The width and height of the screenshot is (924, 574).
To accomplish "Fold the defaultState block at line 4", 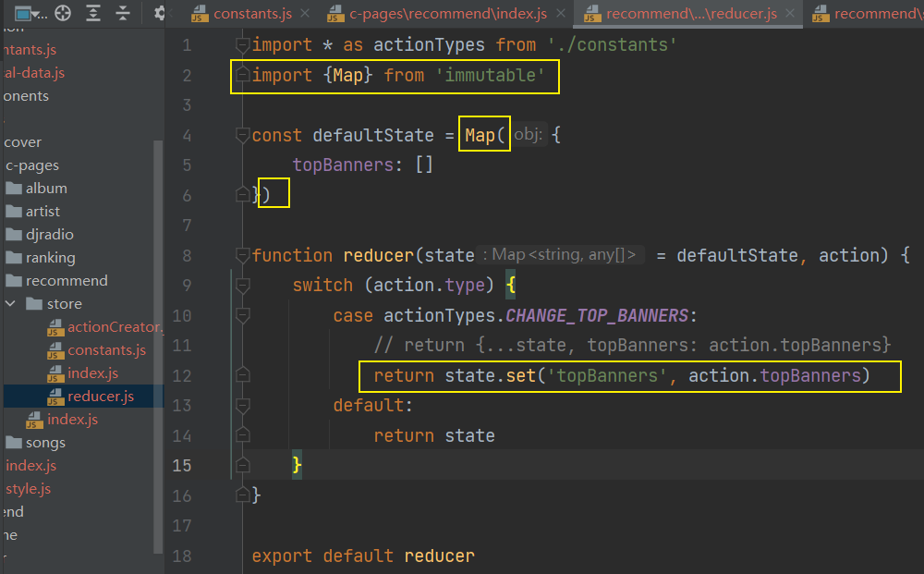I will (242, 135).
